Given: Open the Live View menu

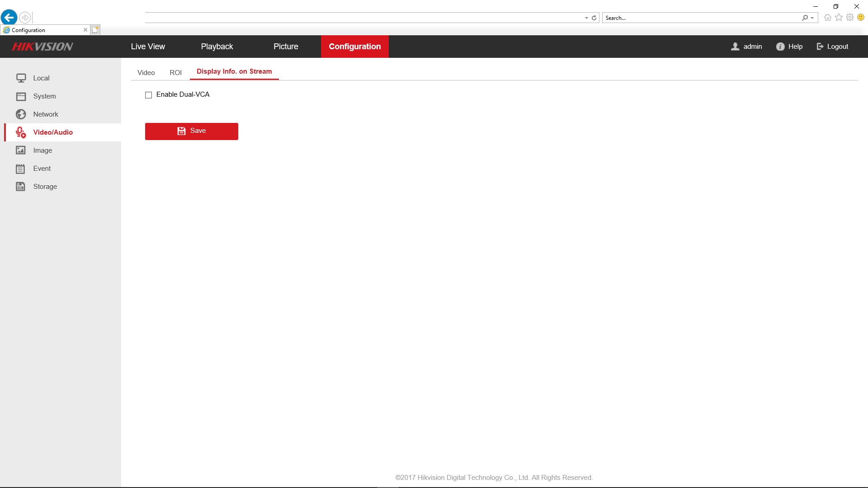Looking at the screenshot, I should coord(148,47).
